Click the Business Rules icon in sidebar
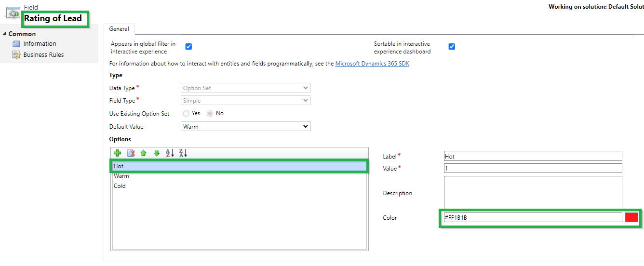 [16, 55]
